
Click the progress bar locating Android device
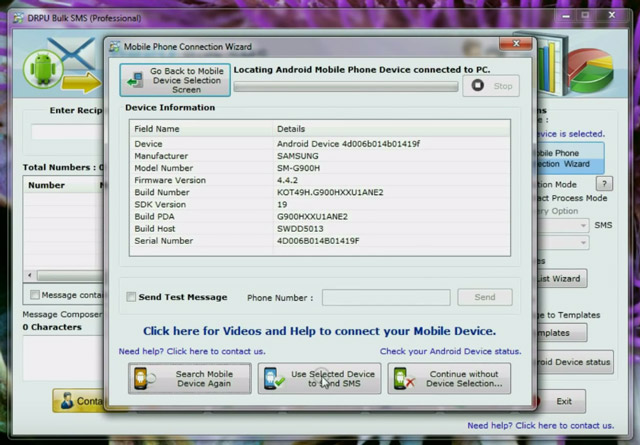346,86
